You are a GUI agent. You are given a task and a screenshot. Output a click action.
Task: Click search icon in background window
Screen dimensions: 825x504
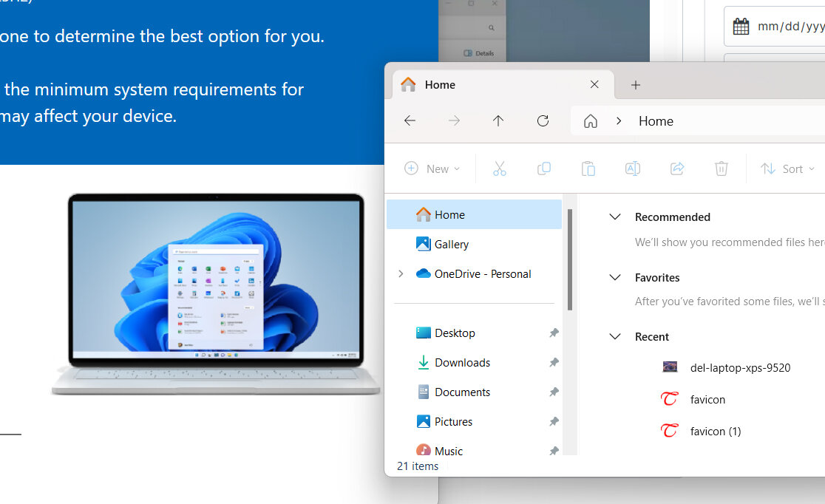click(491, 27)
